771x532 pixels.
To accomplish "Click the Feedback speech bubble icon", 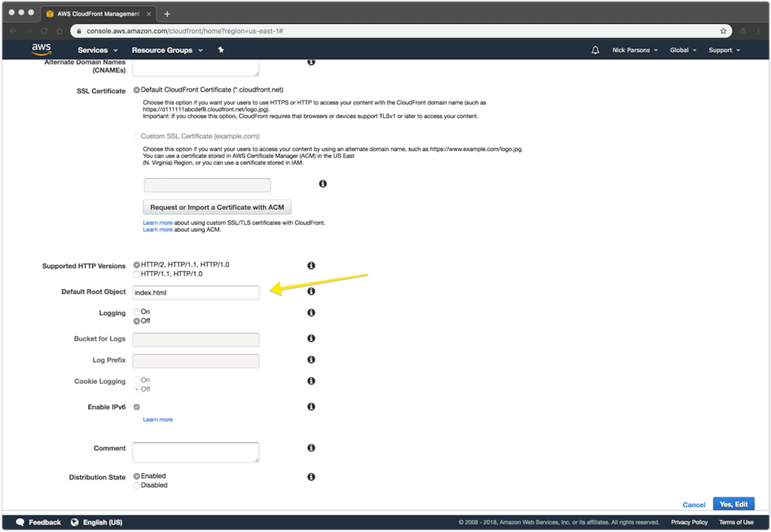I will pos(20,522).
